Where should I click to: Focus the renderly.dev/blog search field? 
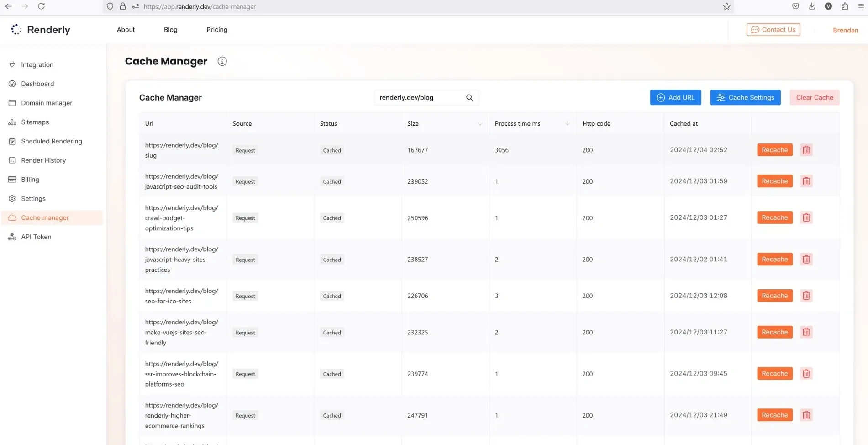tap(419, 97)
